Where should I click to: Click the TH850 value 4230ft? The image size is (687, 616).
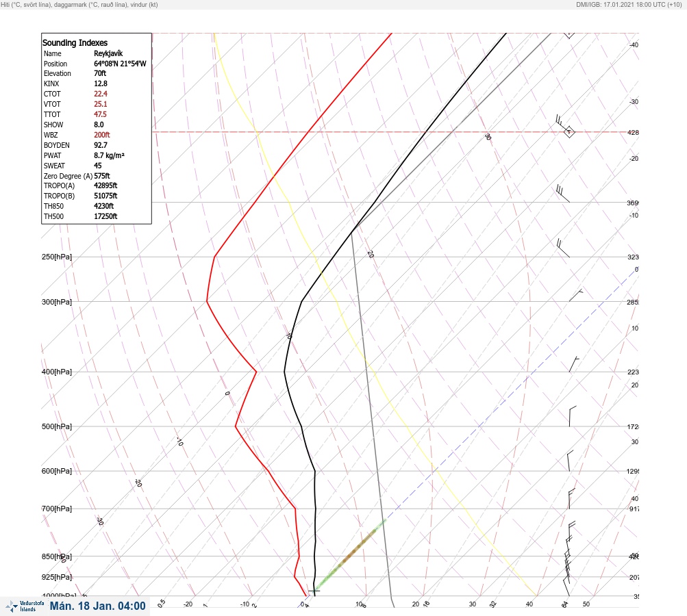pyautogui.click(x=104, y=206)
